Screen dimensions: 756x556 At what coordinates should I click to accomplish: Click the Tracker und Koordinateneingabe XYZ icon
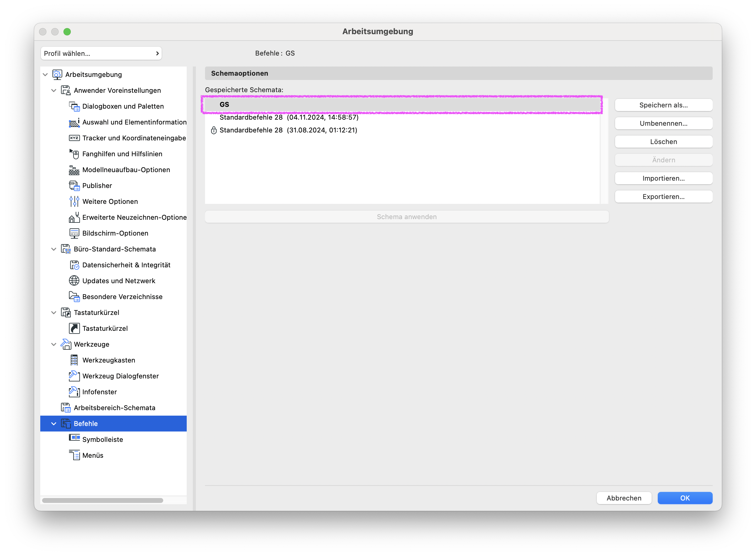[x=74, y=138]
